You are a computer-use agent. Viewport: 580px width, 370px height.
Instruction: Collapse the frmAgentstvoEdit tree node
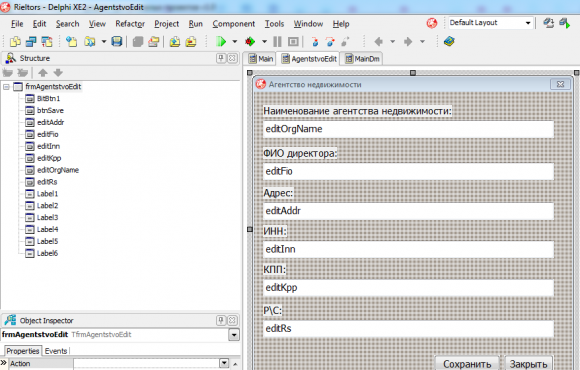(x=6, y=87)
